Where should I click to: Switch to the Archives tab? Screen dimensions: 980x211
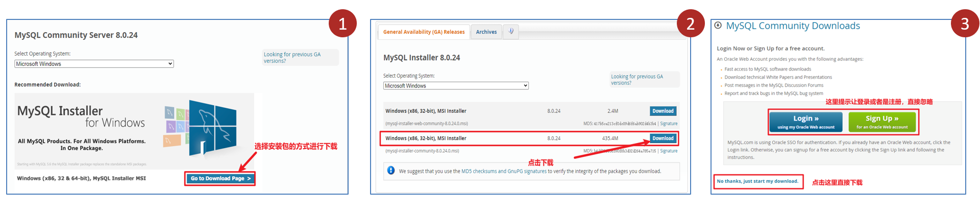(486, 32)
